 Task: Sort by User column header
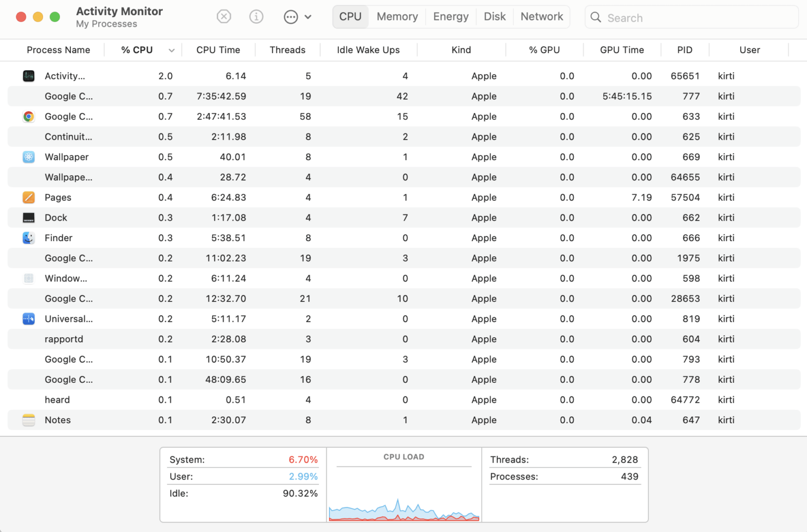[750, 50]
